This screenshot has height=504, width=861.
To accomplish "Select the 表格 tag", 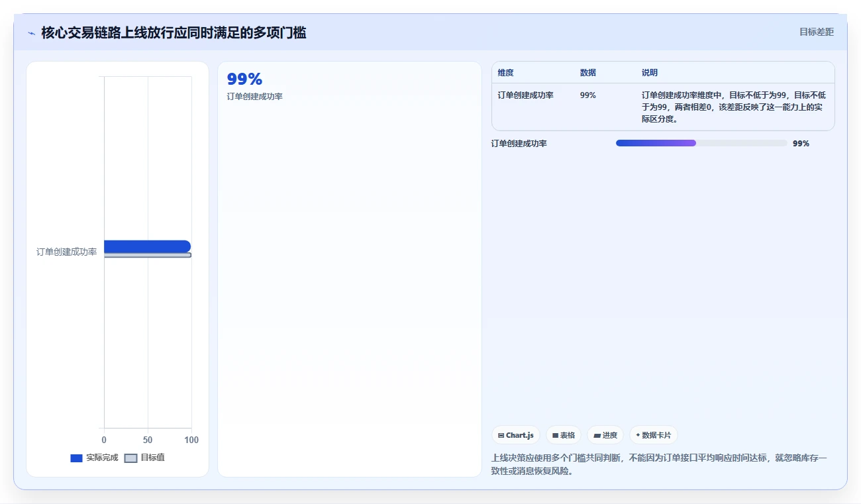I will 564,435.
